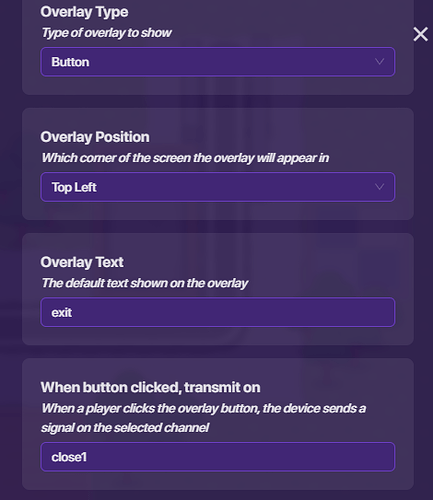Click the "Overlay Text" heading
Screen dimensions: 433x500
(x=82, y=262)
